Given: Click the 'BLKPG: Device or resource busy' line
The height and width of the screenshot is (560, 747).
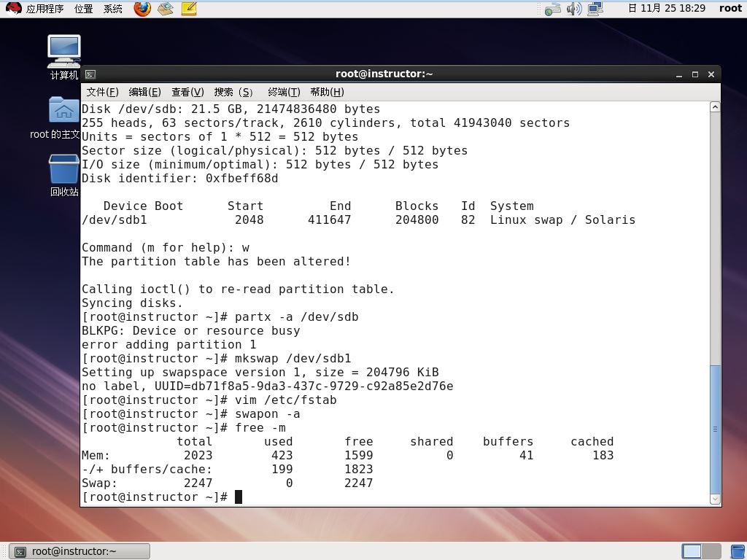Looking at the screenshot, I should pyautogui.click(x=190, y=330).
